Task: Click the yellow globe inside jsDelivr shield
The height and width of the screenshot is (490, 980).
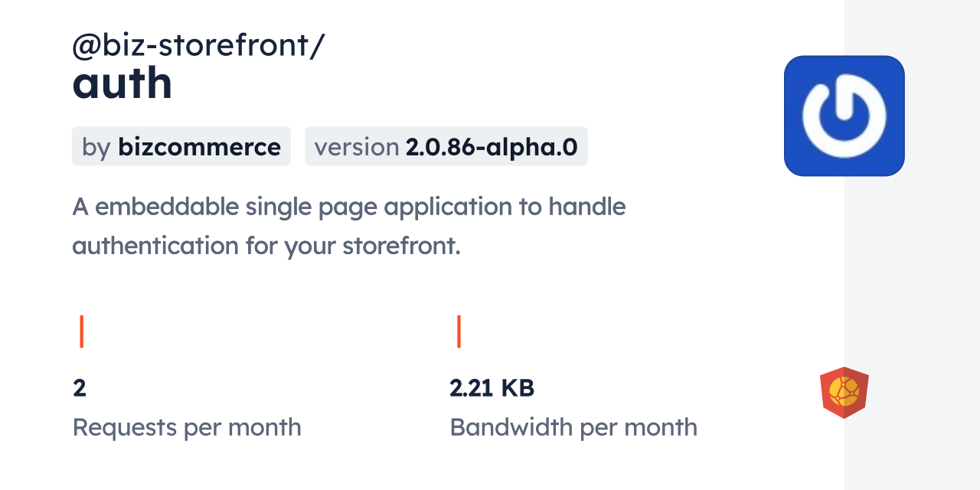Action: click(x=844, y=390)
